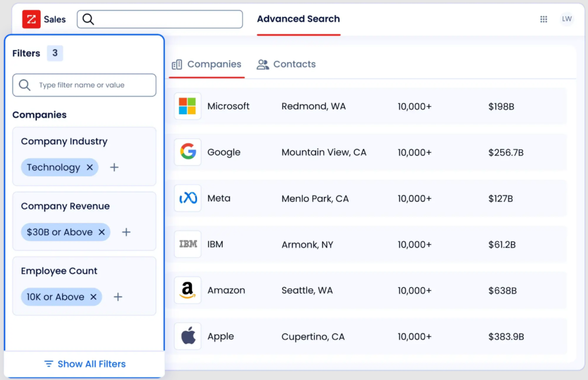Add another Company Revenue value
The image size is (588, 380).
click(x=126, y=232)
